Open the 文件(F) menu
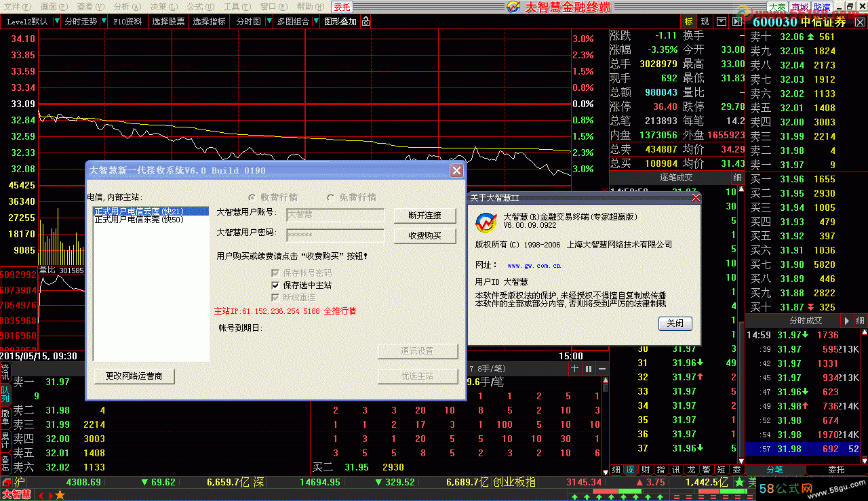 [17, 7]
